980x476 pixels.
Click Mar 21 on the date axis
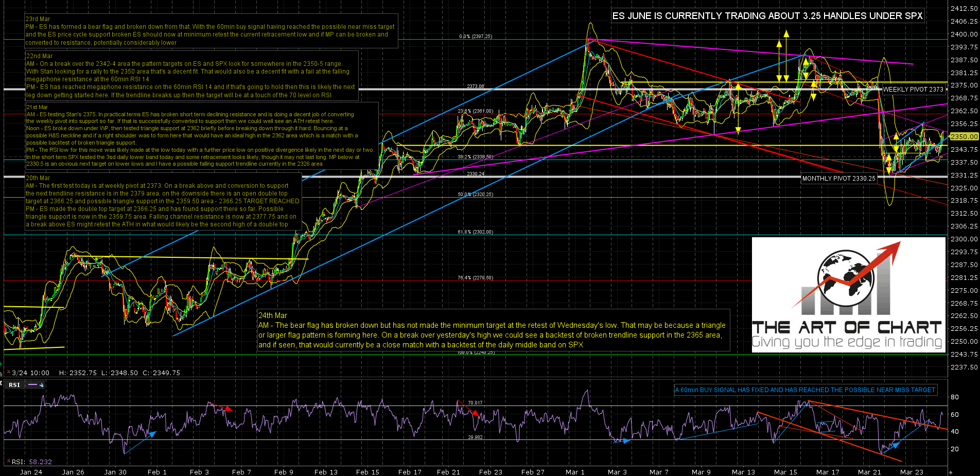869,472
